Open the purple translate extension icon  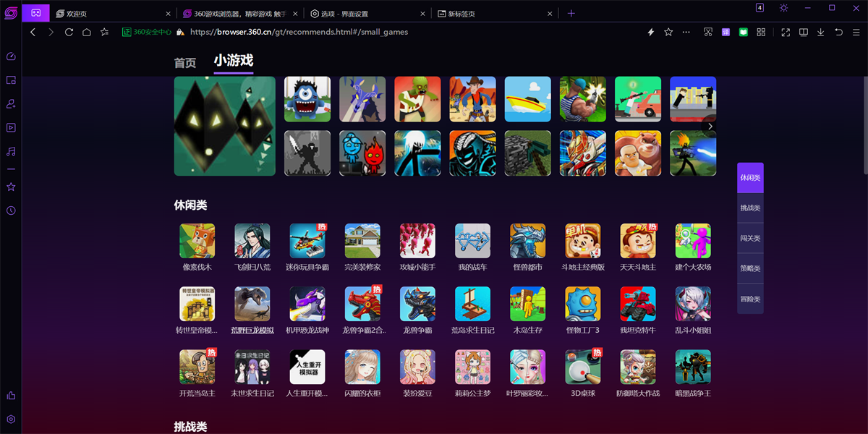coord(726,33)
